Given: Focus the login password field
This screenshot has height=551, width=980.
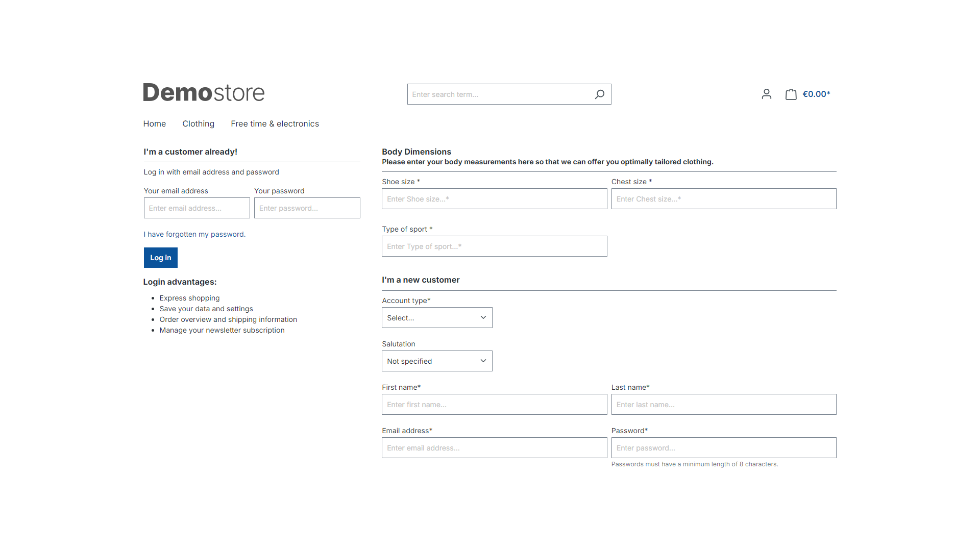Looking at the screenshot, I should [307, 208].
